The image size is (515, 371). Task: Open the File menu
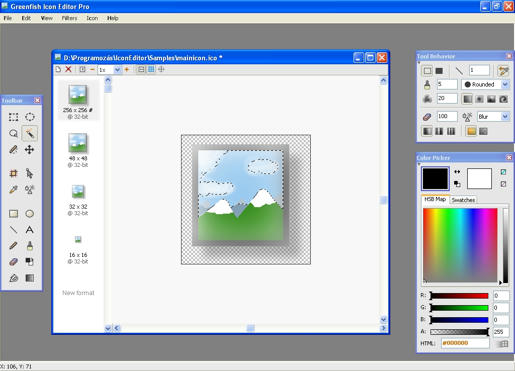(x=8, y=18)
